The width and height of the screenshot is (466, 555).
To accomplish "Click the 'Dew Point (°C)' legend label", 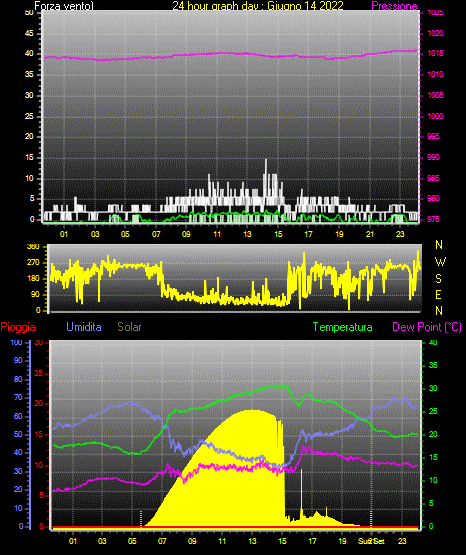I will (427, 327).
